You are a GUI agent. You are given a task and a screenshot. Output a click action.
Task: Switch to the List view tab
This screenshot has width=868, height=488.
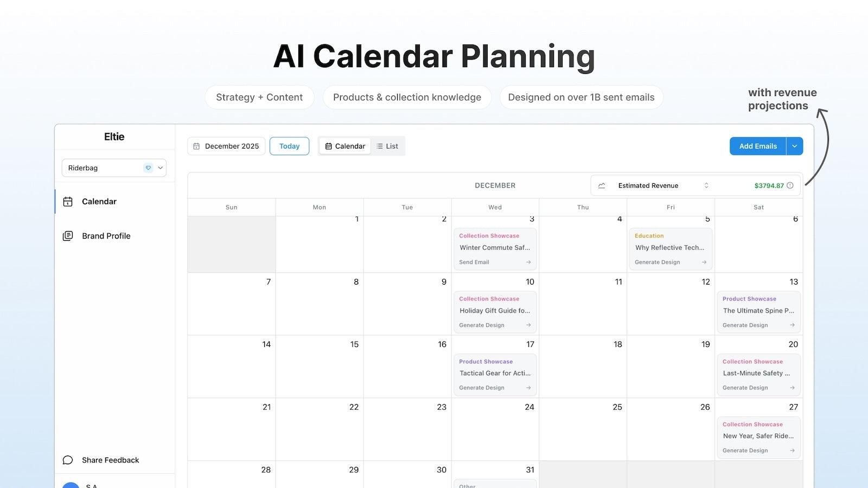pyautogui.click(x=387, y=146)
